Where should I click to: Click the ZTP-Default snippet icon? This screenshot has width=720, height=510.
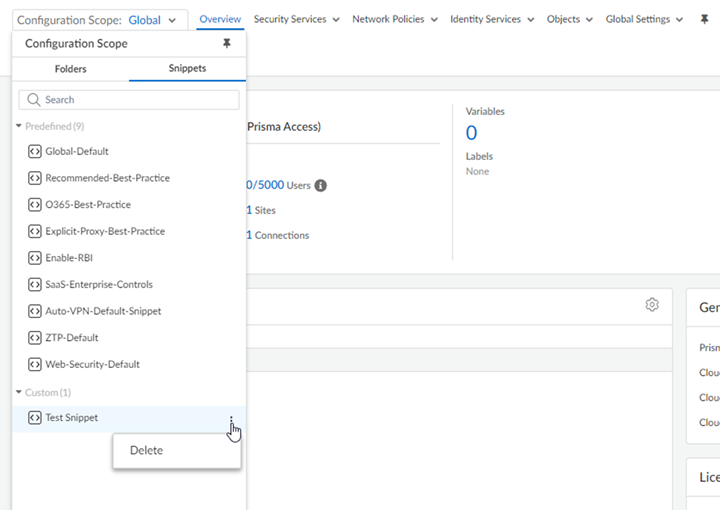tap(35, 338)
